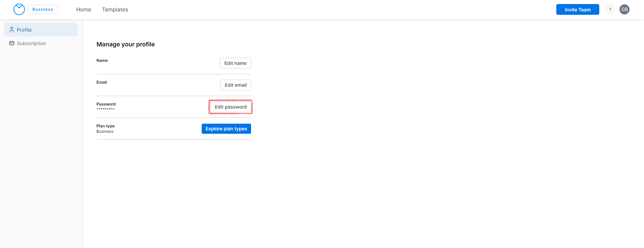Click the Manage your profile heading
Image resolution: width=644 pixels, height=248 pixels.
point(126,44)
